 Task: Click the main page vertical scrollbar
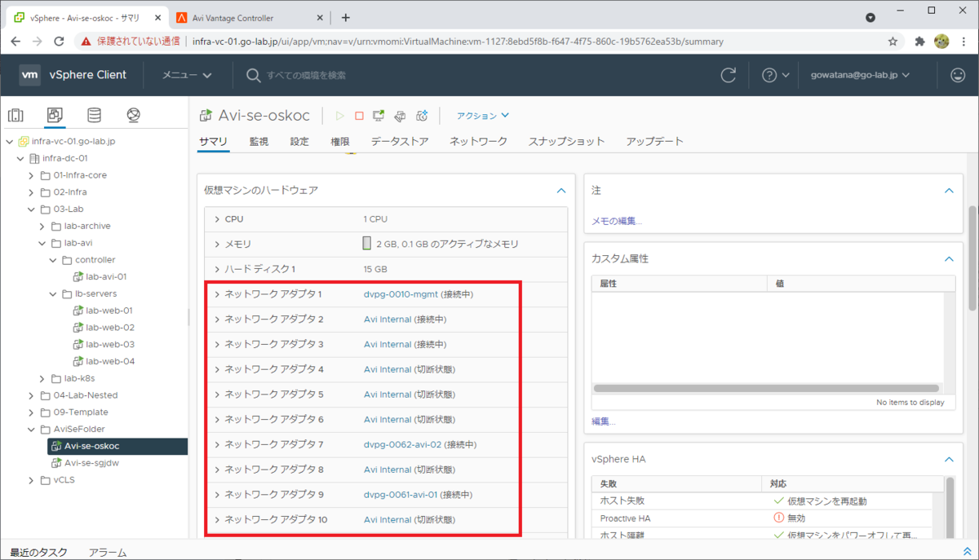972,258
